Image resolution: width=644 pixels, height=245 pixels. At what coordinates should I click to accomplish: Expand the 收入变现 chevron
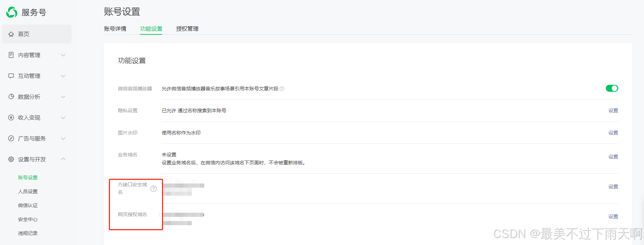coord(63,117)
